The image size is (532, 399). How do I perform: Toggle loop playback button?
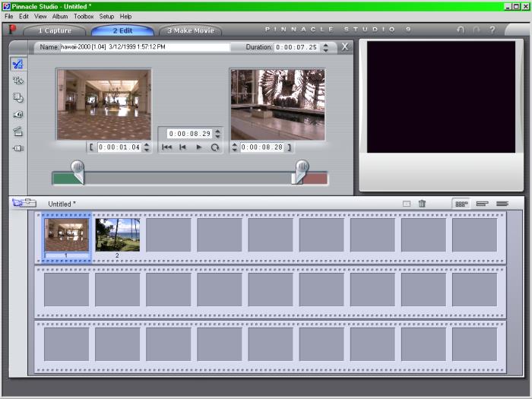215,147
